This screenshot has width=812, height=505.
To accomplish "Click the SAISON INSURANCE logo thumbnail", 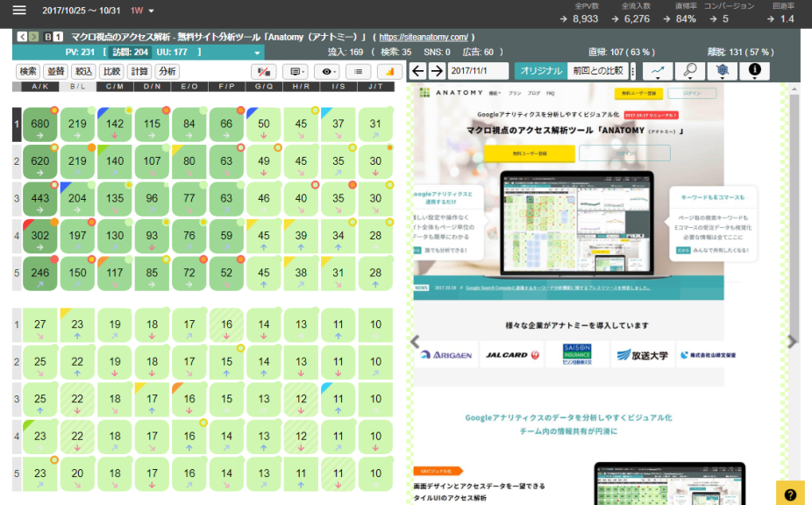I will tap(577, 355).
